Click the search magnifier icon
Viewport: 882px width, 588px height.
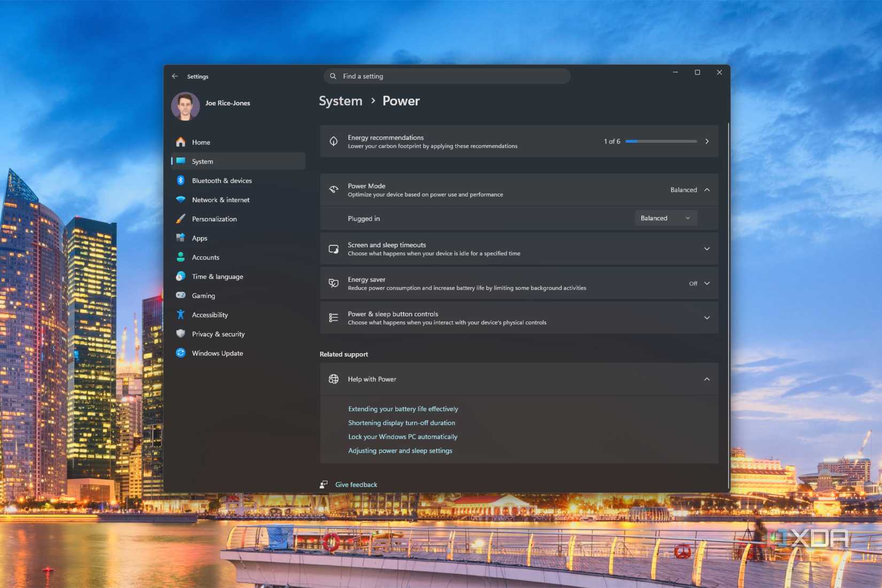coord(333,76)
